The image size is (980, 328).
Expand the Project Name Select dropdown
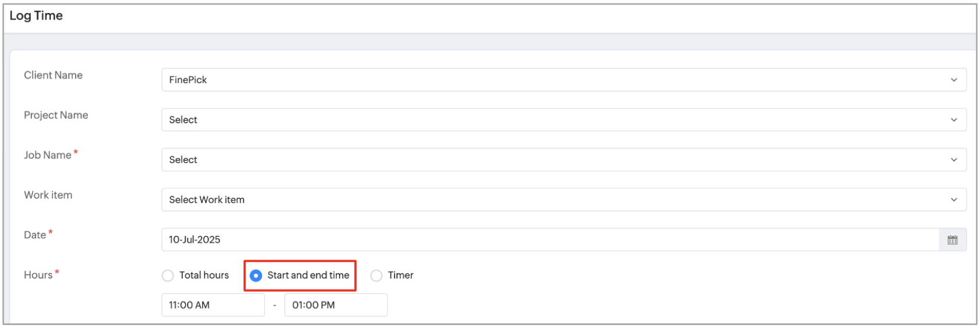pyautogui.click(x=554, y=120)
